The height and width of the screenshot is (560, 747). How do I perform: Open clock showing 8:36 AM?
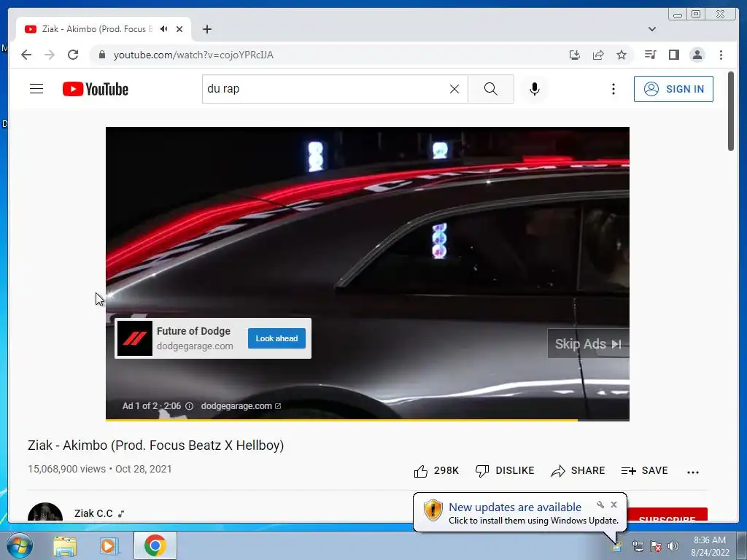pyautogui.click(x=710, y=546)
